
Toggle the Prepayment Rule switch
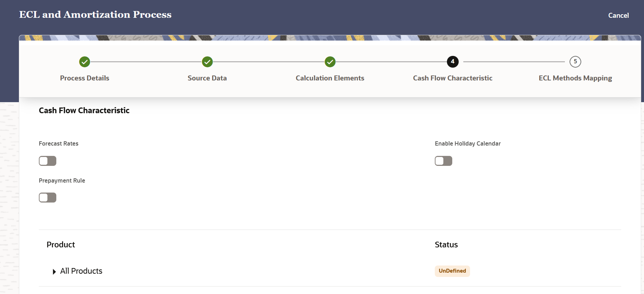[x=47, y=198]
